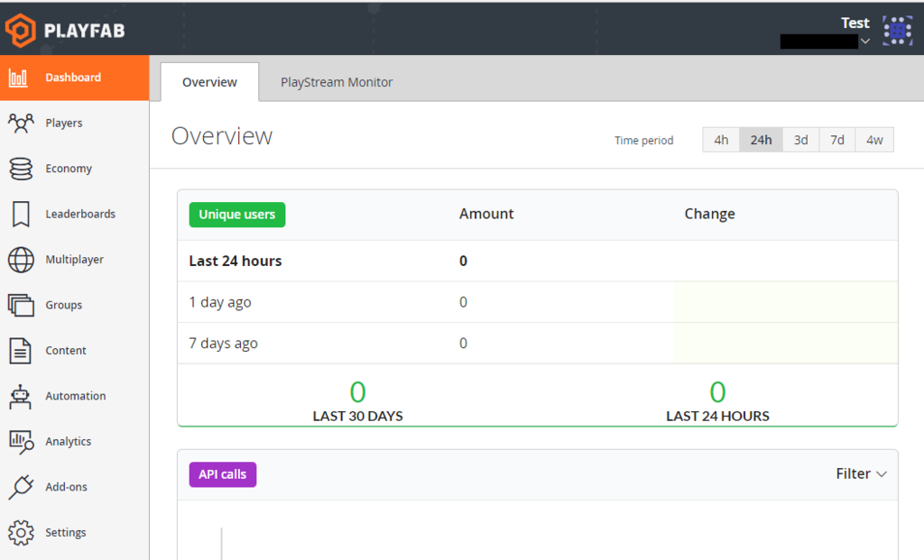Click the 1 day ago row label
924x560 pixels.
[x=220, y=302]
